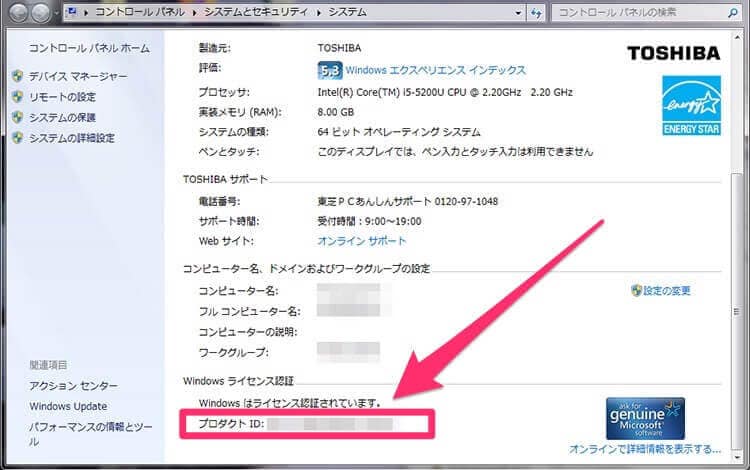Click the TOSHIBA サポート section heading
Image resolution: width=750 pixels, height=470 pixels.
pyautogui.click(x=225, y=180)
